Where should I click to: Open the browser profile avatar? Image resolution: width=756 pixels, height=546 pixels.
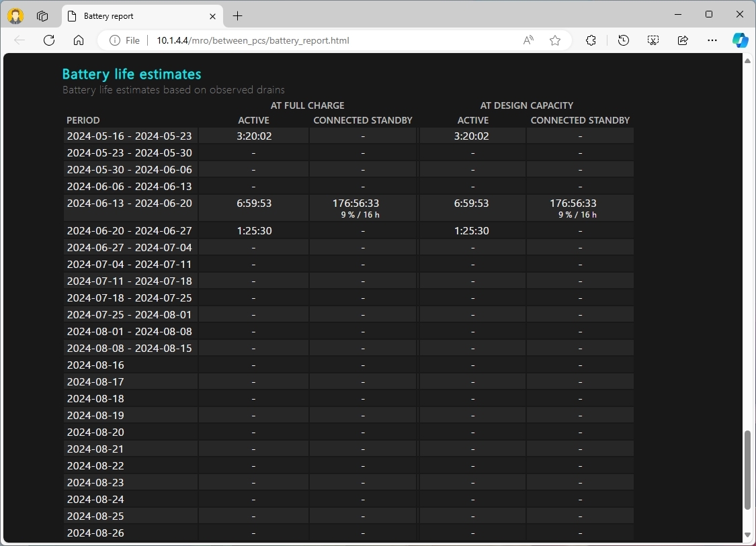coord(15,16)
